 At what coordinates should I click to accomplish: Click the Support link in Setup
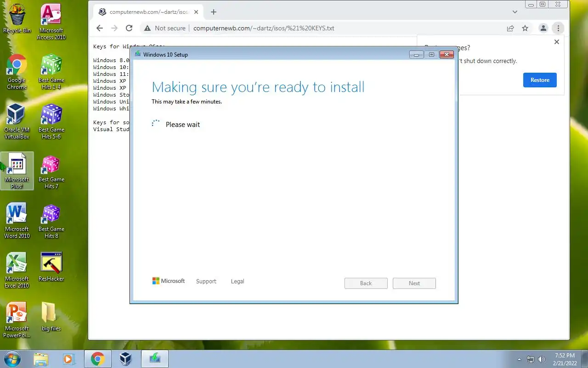pos(206,282)
